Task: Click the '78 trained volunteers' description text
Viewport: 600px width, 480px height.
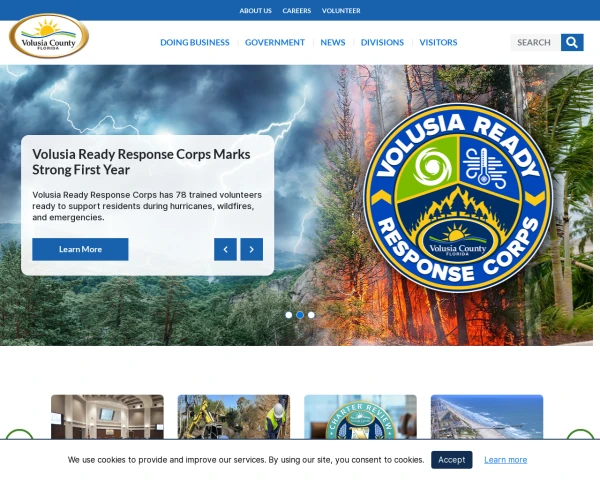Action: (147, 206)
